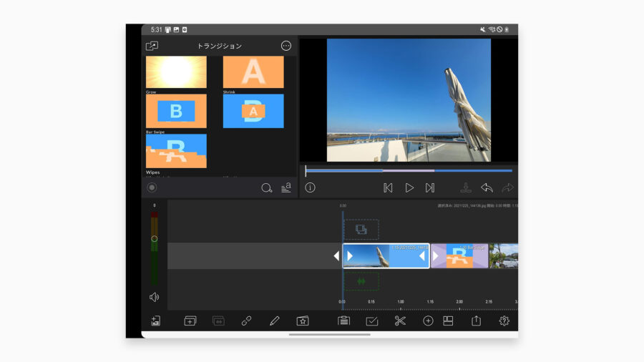Tap the dimmed track arrows icon
This screenshot has height=362, width=644.
tap(218, 321)
